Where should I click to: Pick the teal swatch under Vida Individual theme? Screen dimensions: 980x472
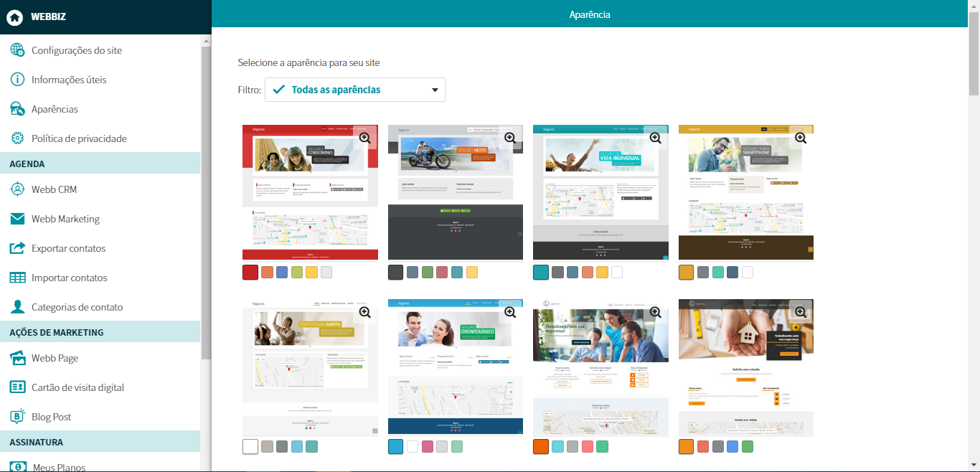pos(541,273)
